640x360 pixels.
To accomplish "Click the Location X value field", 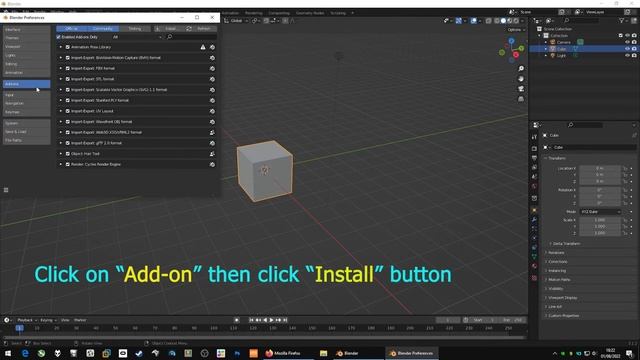I will pyautogui.click(x=600, y=168).
